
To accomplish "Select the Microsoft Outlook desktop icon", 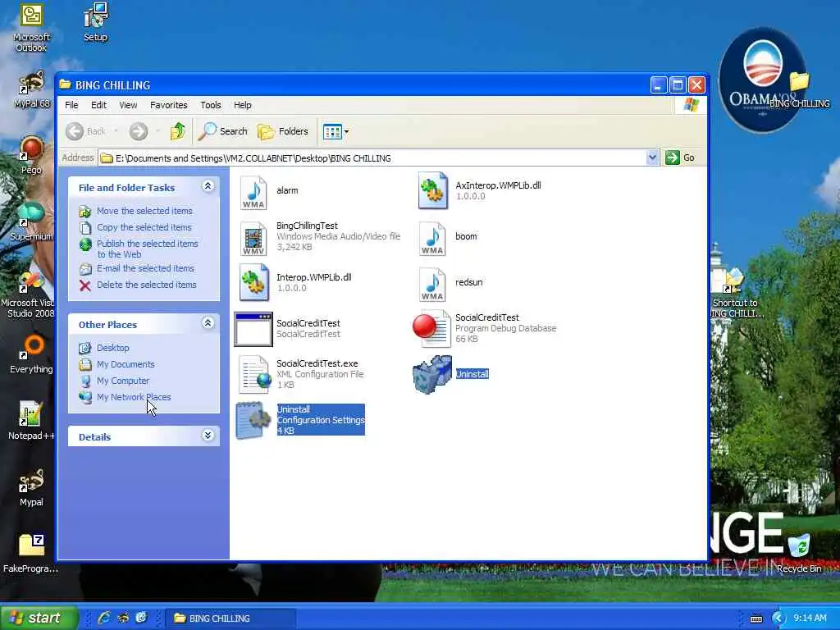I will click(x=31, y=27).
